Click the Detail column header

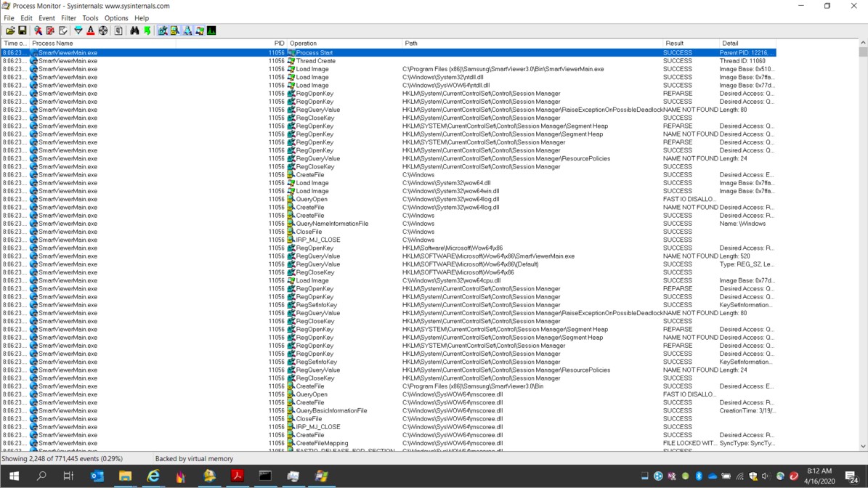747,43
